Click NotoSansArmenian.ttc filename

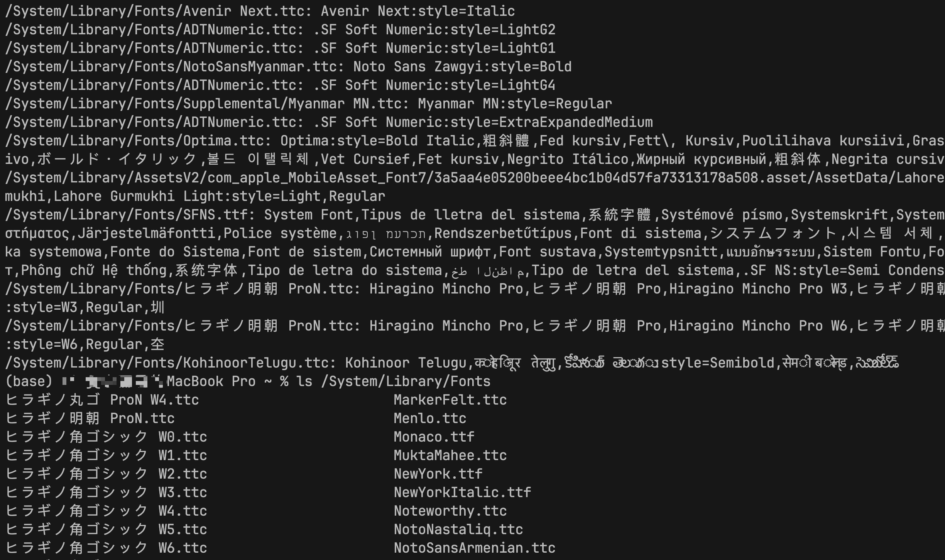[x=474, y=548]
